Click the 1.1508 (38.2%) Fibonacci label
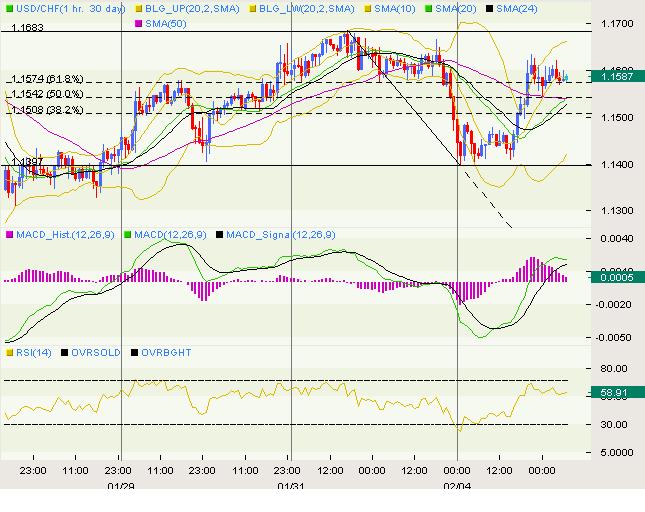 tap(47, 110)
